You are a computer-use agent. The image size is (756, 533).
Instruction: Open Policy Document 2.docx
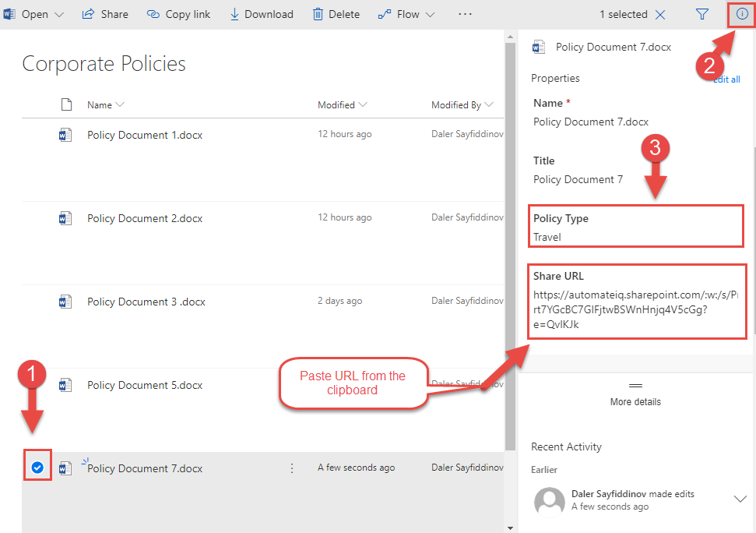(x=145, y=218)
